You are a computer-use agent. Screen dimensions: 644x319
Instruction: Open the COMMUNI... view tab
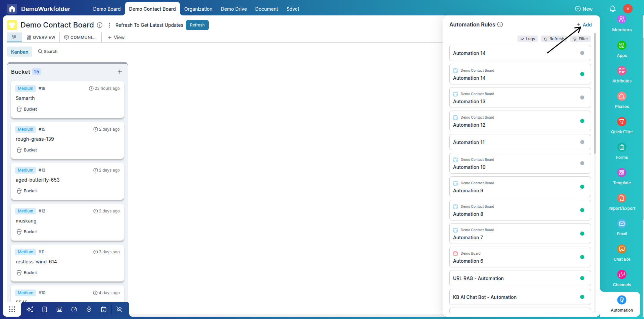pyautogui.click(x=80, y=38)
